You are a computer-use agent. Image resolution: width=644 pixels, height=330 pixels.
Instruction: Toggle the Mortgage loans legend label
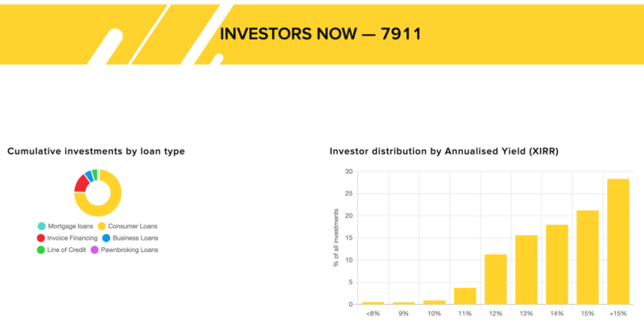[x=71, y=226]
